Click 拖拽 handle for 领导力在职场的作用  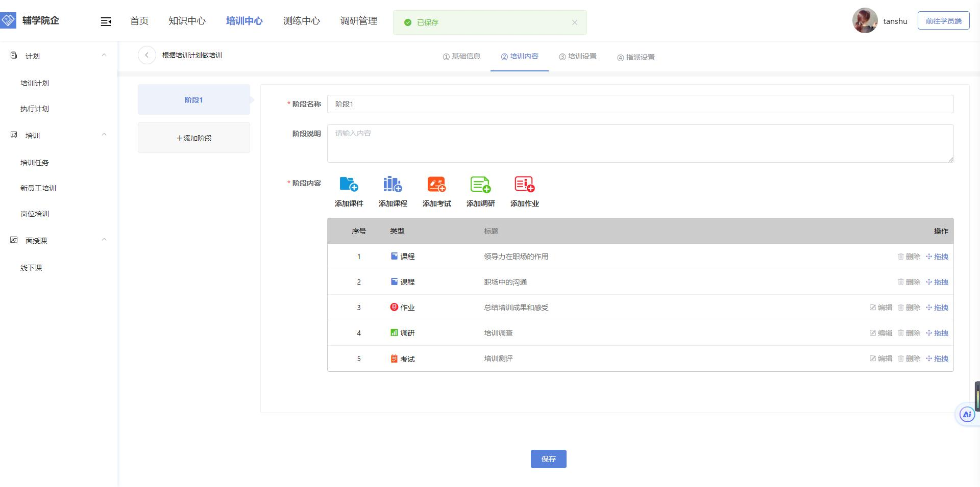click(937, 257)
